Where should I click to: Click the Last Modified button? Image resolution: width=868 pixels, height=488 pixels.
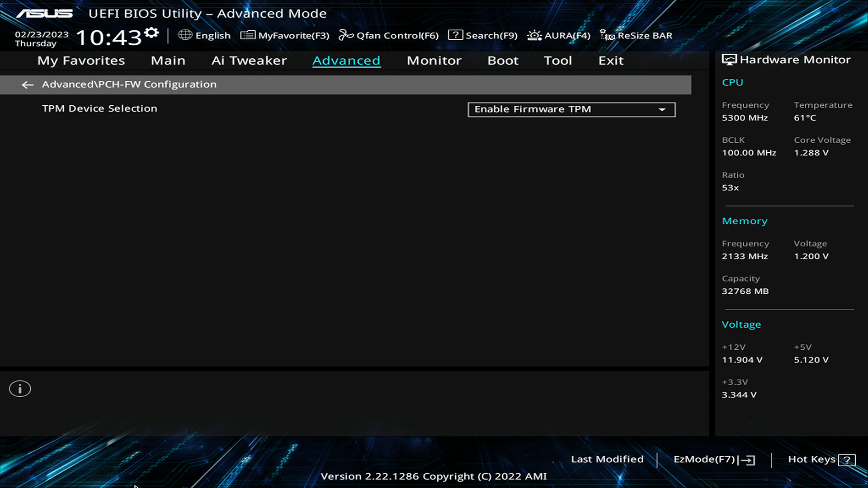607,459
